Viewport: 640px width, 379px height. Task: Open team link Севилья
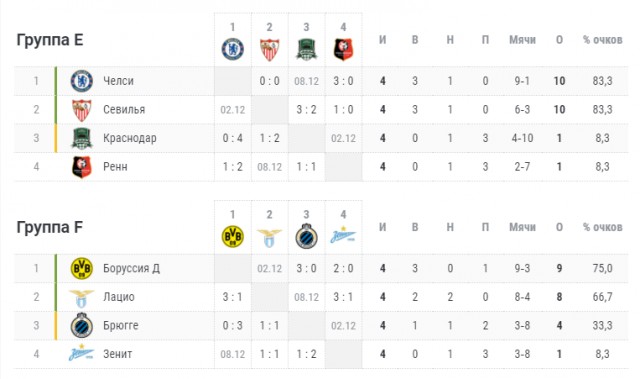[124, 109]
